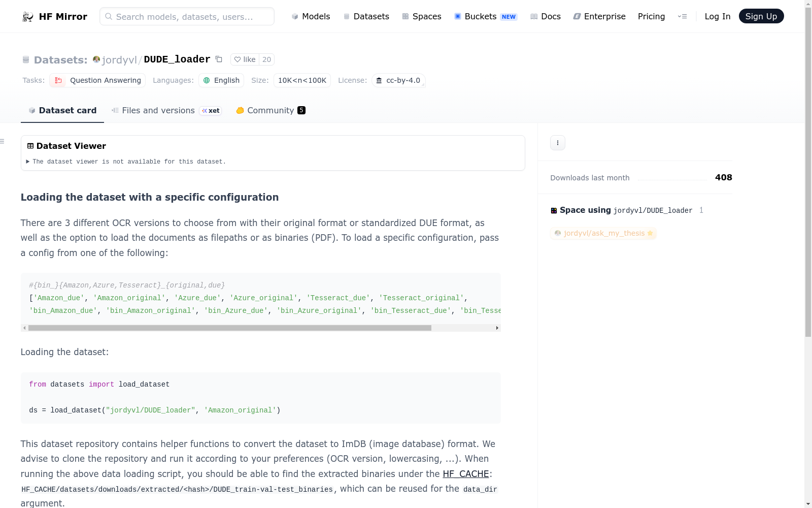812x508 pixels.
Task: Expand the dataset viewer not available message
Action: [x=126, y=162]
